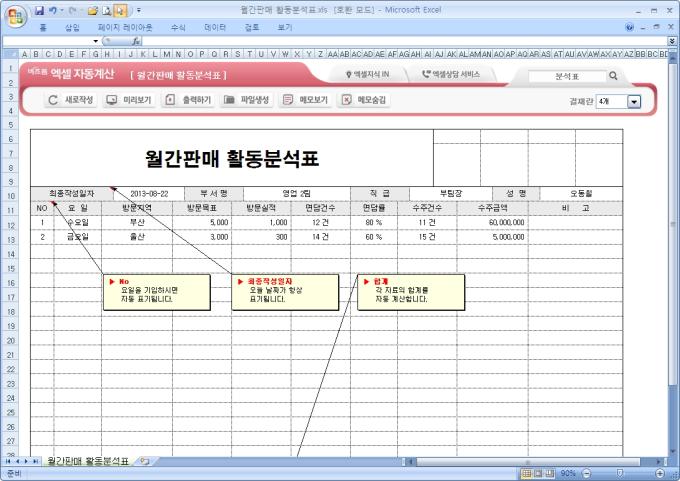Go to last sheet navigation arrow
Viewport: 680px width, 481px height.
35,461
